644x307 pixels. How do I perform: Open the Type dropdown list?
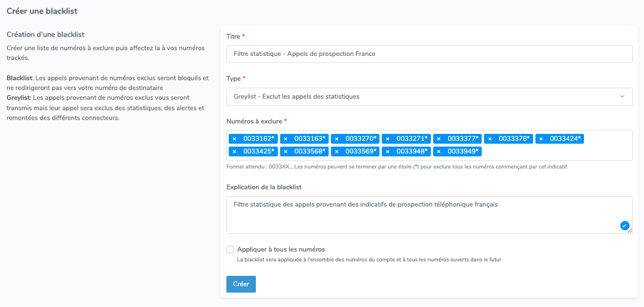point(429,96)
